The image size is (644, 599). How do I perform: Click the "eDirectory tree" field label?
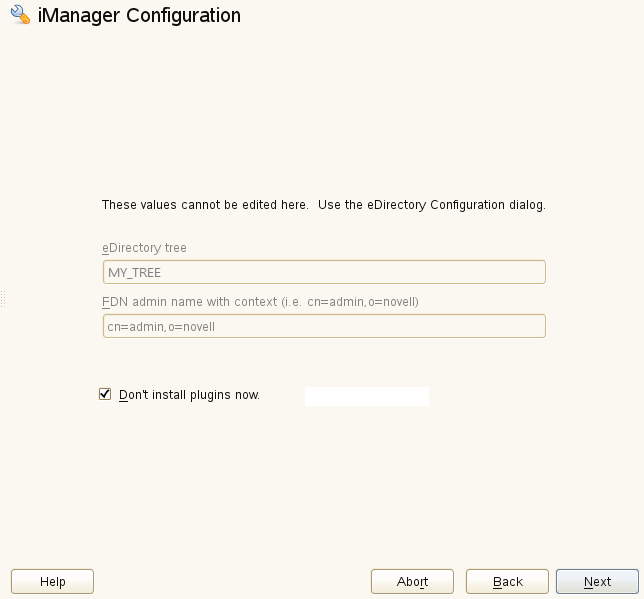(144, 248)
